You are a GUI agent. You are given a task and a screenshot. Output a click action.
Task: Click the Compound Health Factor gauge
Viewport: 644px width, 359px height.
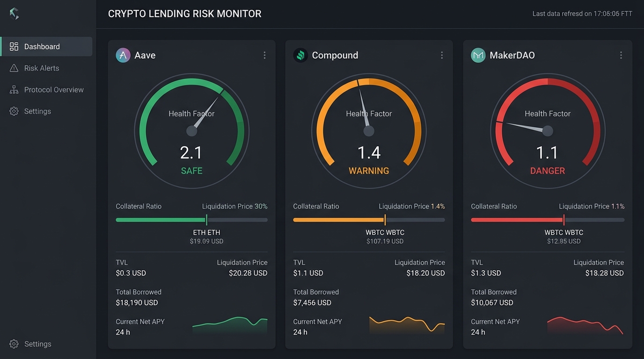[x=369, y=131]
